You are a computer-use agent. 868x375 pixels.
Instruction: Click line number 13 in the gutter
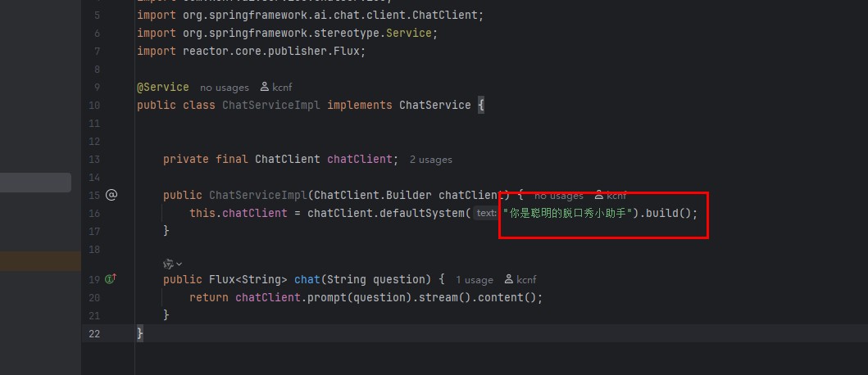(93, 159)
